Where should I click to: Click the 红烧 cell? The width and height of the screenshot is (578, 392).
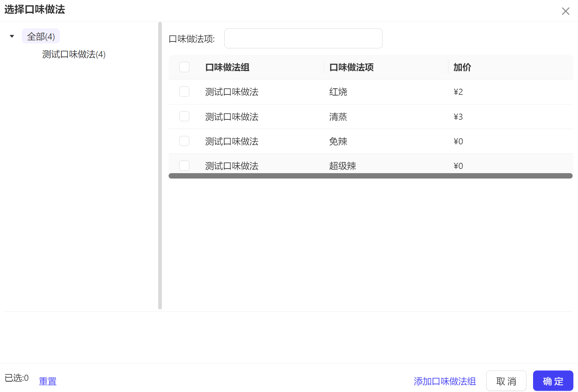[x=338, y=92]
